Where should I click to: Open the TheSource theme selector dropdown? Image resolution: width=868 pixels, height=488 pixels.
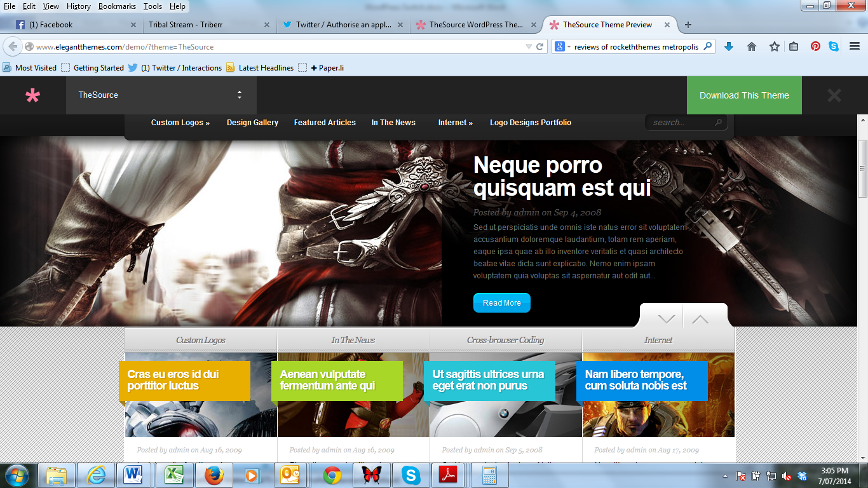(161, 95)
